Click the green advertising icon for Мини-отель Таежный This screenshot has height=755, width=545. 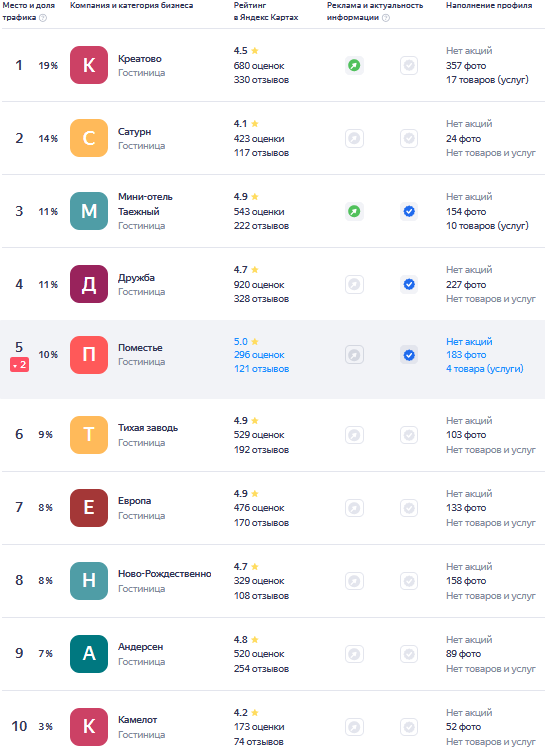click(354, 211)
